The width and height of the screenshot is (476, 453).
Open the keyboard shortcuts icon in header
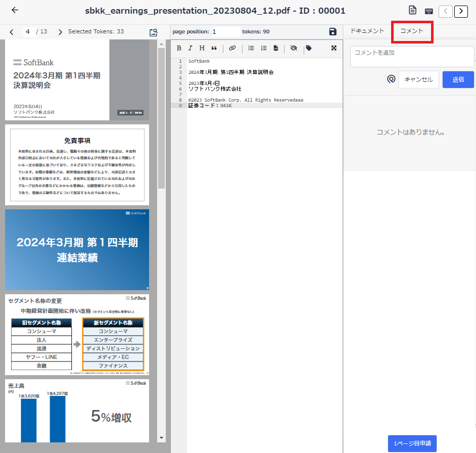click(x=429, y=11)
